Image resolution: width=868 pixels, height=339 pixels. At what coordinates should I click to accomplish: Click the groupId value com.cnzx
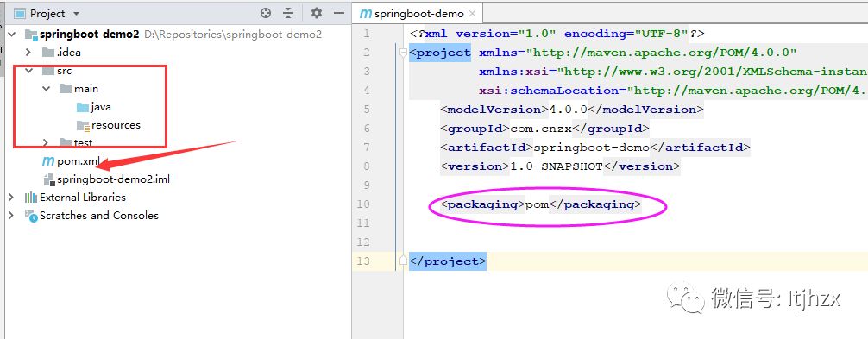tap(541, 129)
